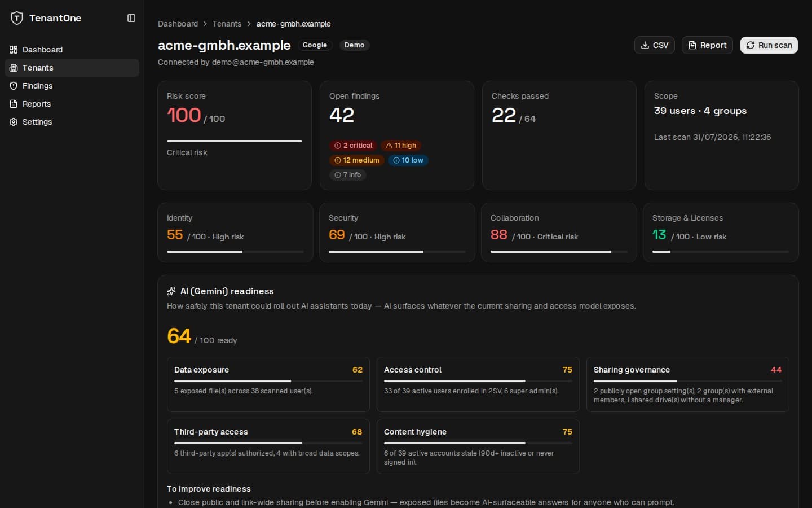Filter by the 2 critical findings badge
The image size is (812, 508).
coord(353,146)
